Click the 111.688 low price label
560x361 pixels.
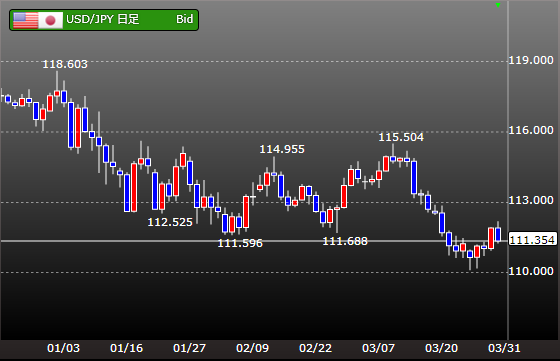345,241
